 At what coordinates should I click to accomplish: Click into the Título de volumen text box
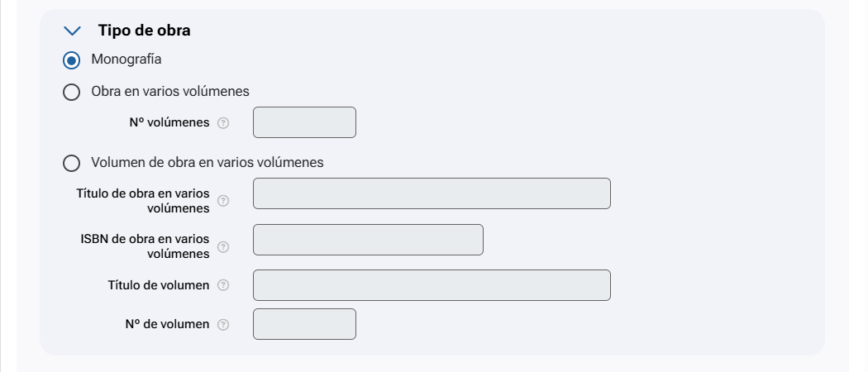tap(432, 285)
